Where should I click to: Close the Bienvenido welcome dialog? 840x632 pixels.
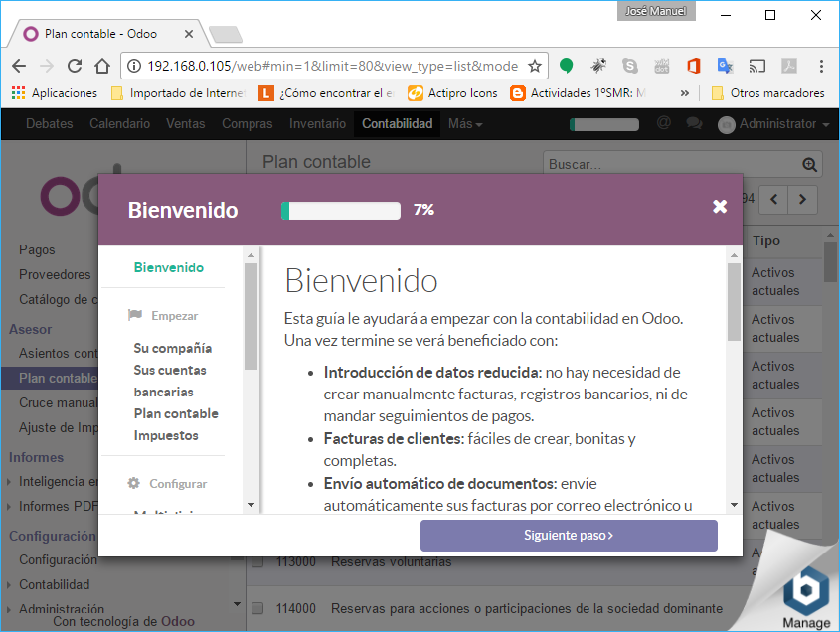pyautogui.click(x=720, y=207)
